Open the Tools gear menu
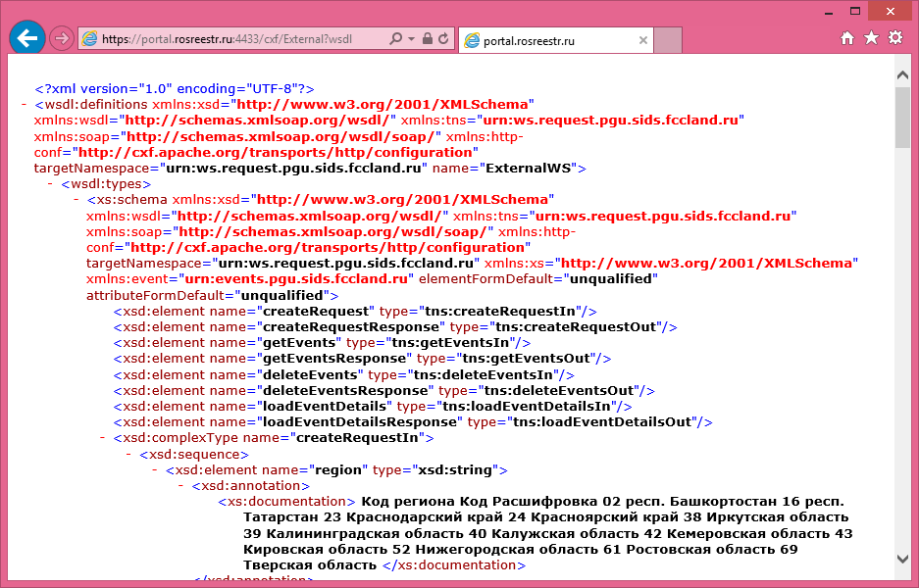This screenshot has width=919, height=588. click(x=895, y=37)
